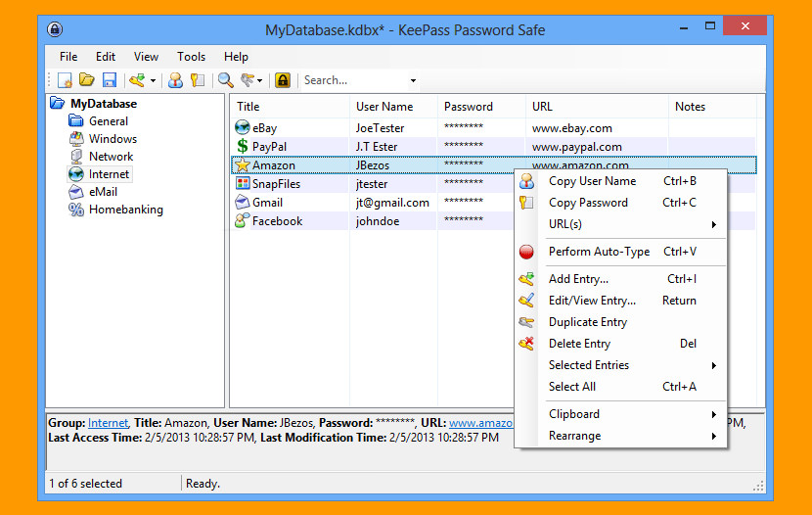Click the Save database floppy icon
The image size is (812, 515).
point(110,80)
